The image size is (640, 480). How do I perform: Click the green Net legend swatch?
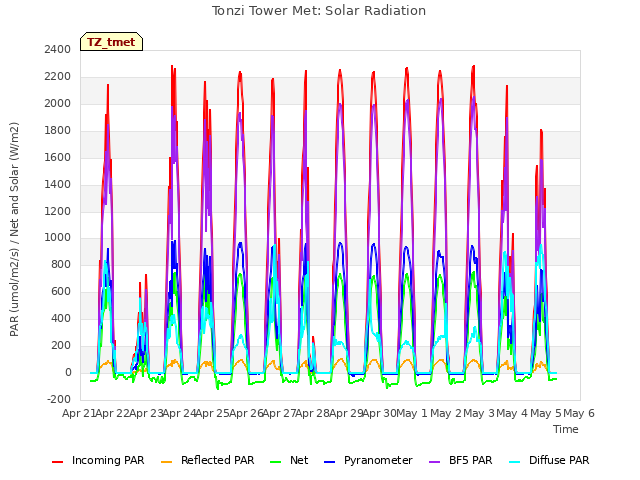click(x=276, y=462)
